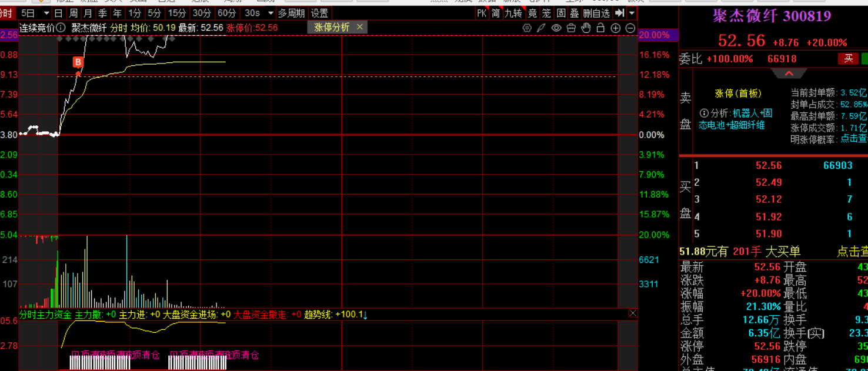Viewport: 868px width, 371px height.
Task: Collapse the order book chevron
Action: 789,74
